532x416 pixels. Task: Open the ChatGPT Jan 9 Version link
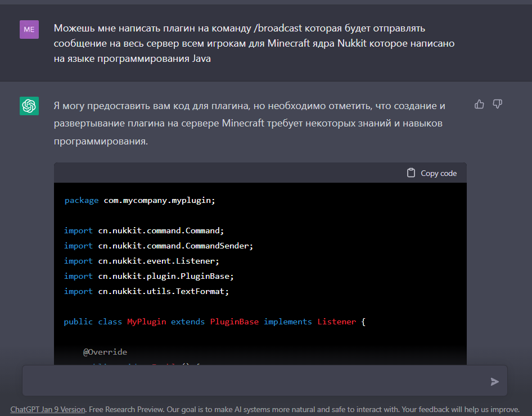48,409
